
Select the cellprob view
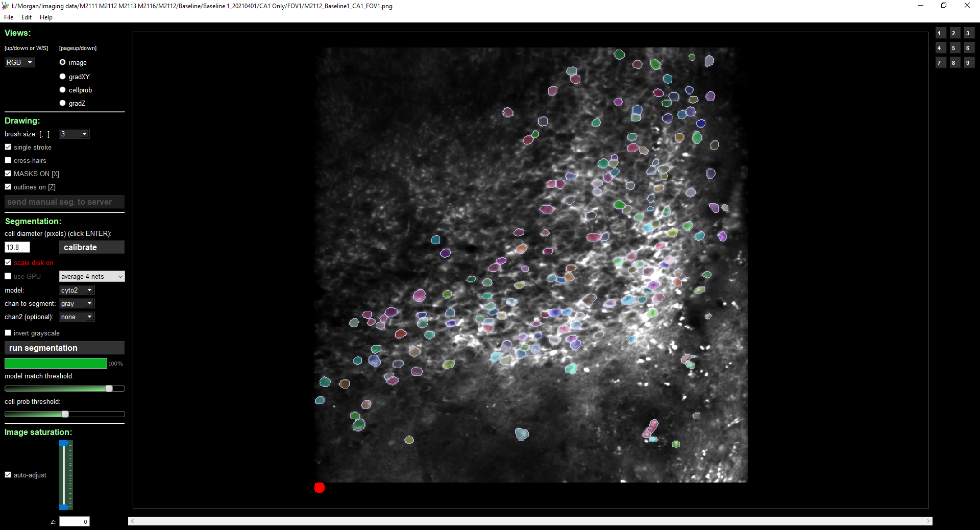pos(62,89)
